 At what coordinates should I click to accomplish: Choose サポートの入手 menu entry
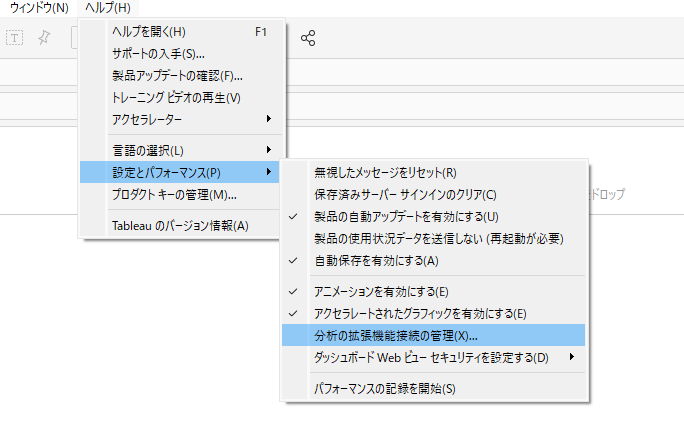pos(158,53)
